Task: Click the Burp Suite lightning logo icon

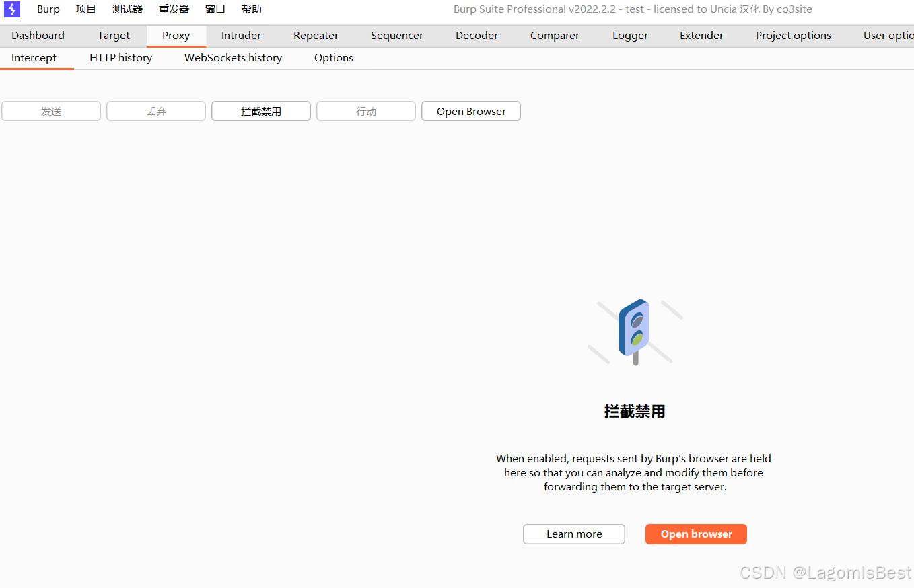Action: (12, 9)
